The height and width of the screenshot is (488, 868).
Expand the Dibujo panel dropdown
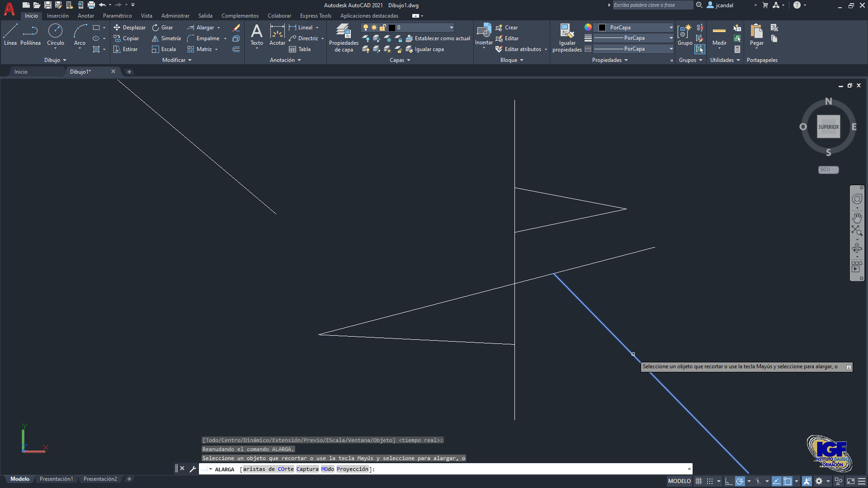point(55,60)
